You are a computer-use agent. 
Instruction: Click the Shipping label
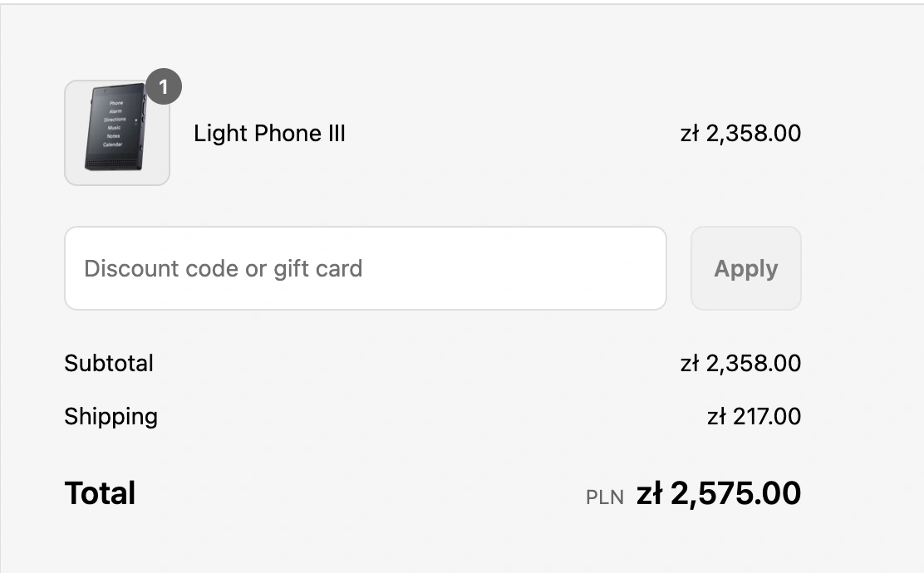pyautogui.click(x=111, y=417)
